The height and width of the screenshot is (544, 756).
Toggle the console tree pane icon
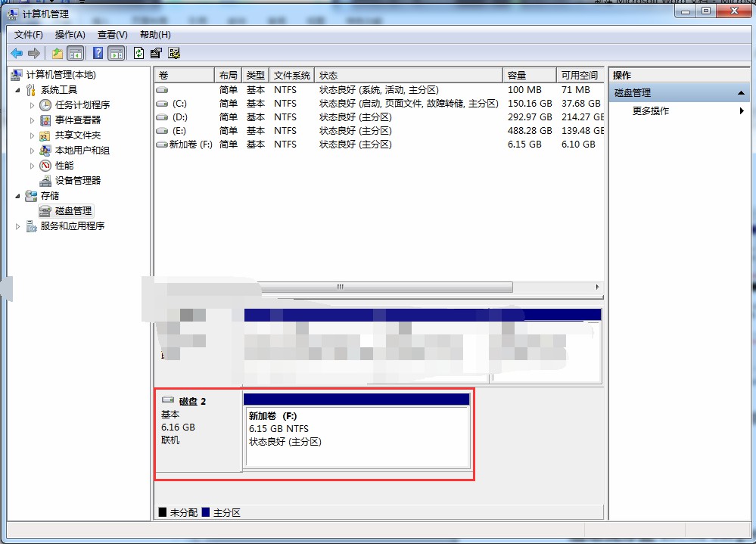76,53
